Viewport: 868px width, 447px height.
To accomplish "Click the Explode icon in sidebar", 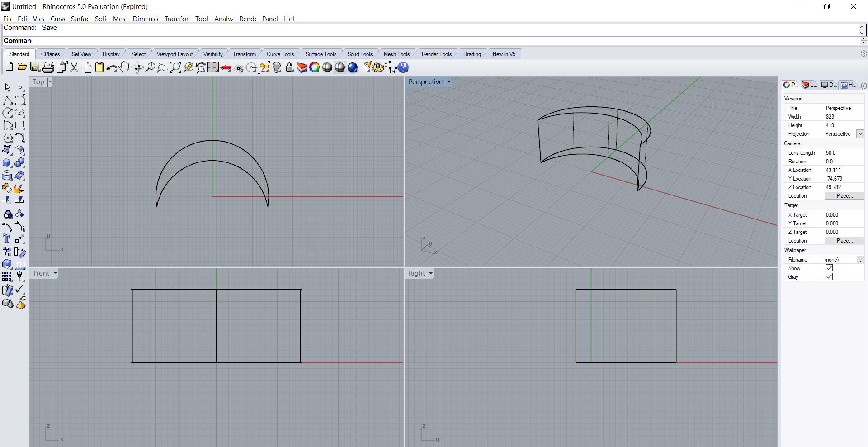I will click(19, 188).
